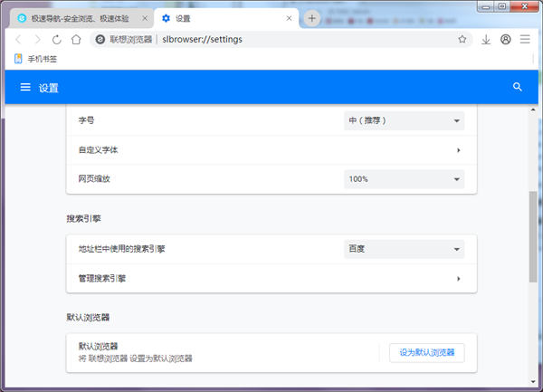
Task: Open 管理搜索引擎 settings
Action: coord(271,279)
